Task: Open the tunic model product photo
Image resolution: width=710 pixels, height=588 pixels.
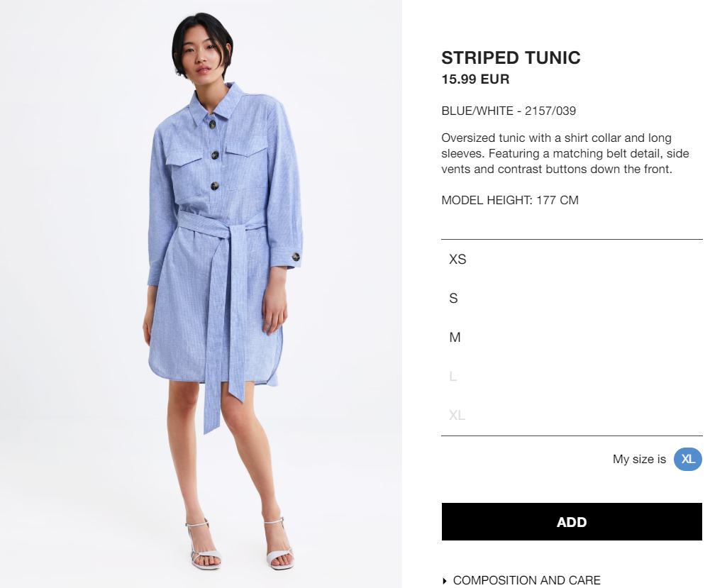Action: tap(201, 294)
